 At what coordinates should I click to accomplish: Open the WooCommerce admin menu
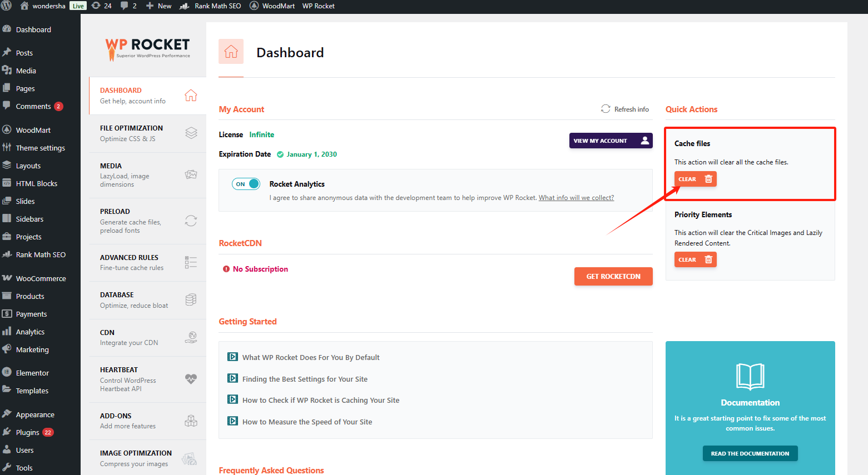(41, 278)
